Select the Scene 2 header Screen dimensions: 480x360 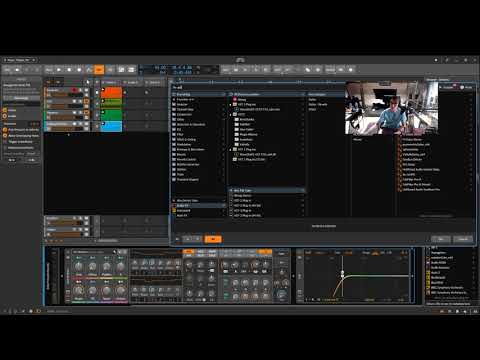click(x=133, y=82)
